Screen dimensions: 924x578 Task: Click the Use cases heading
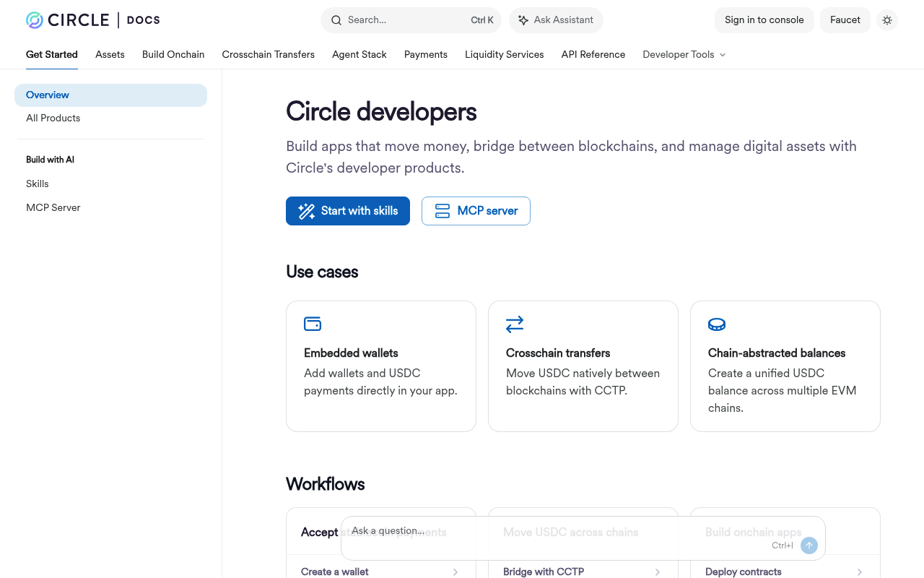[322, 272]
